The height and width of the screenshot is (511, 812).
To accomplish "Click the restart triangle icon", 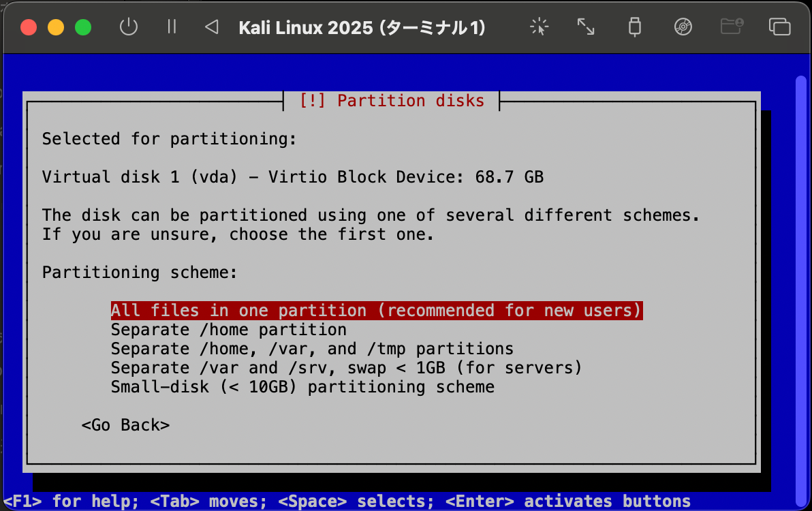I will click(x=212, y=27).
